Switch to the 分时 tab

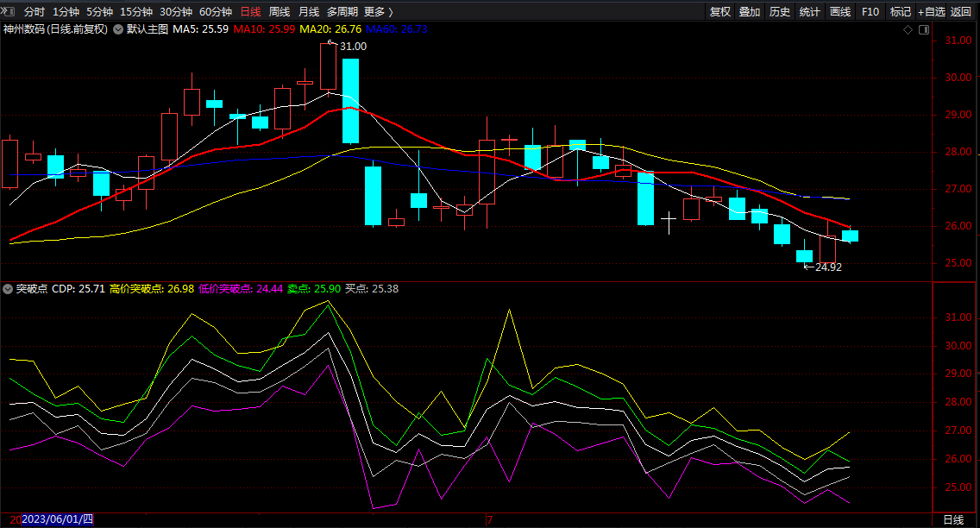34,12
